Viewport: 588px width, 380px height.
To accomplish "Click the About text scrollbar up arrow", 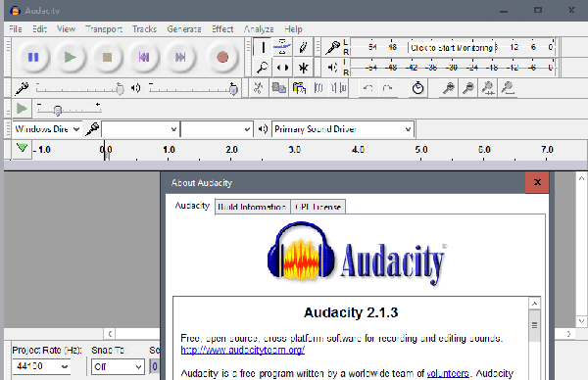I will [x=534, y=304].
